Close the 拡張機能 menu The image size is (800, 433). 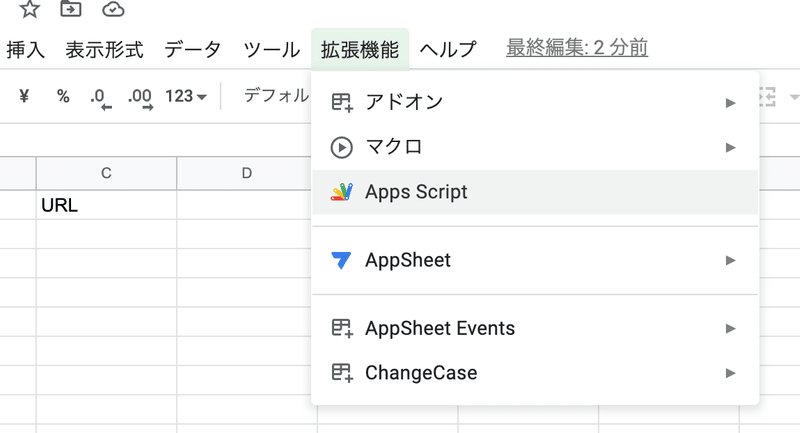360,49
